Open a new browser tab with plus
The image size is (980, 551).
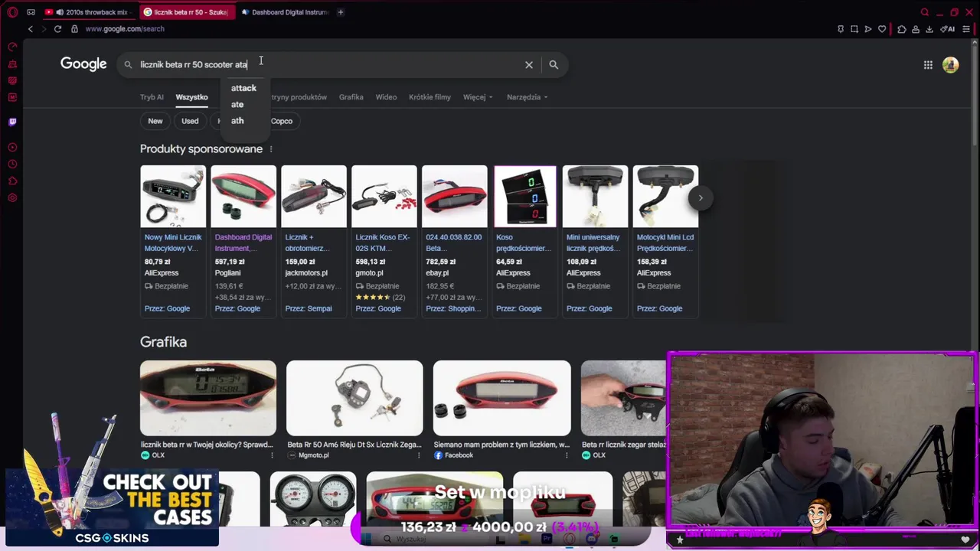[341, 12]
